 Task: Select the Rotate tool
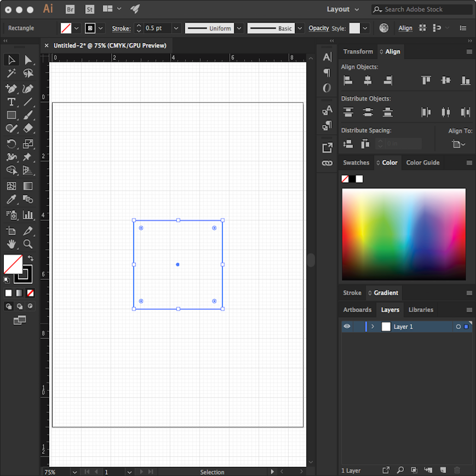point(11,144)
